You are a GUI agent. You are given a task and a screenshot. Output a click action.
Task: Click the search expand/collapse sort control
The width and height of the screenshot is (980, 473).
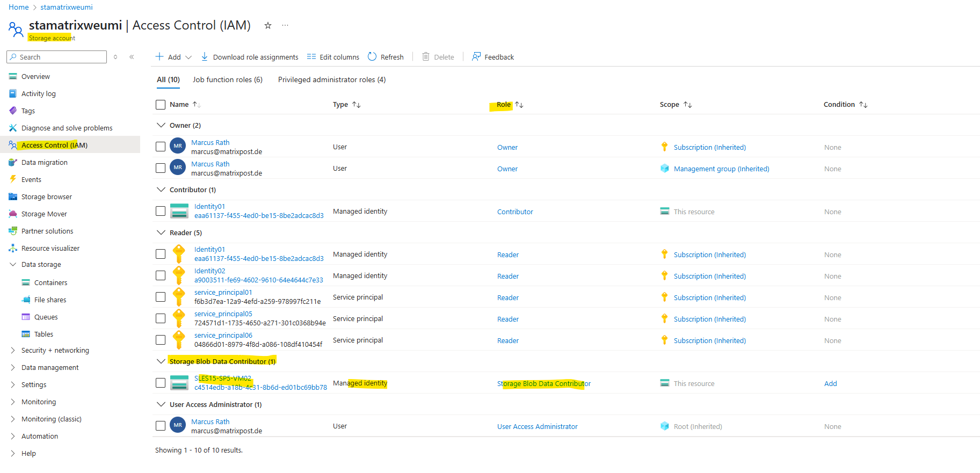115,57
